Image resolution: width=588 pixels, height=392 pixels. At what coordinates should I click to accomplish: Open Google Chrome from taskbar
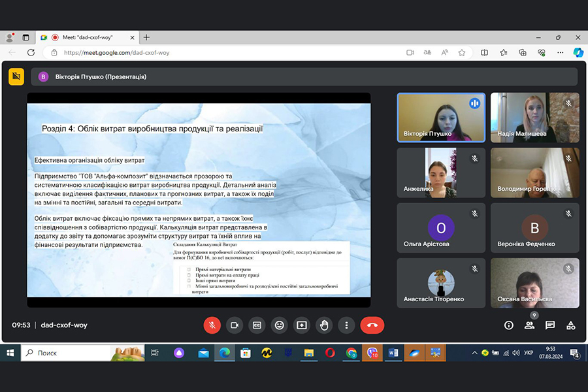pyautogui.click(x=351, y=353)
